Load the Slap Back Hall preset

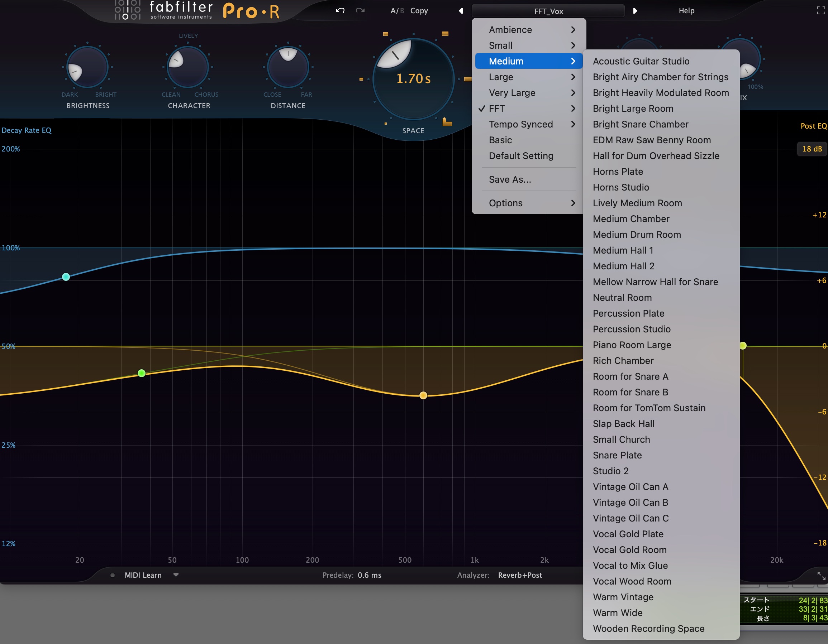(661, 423)
